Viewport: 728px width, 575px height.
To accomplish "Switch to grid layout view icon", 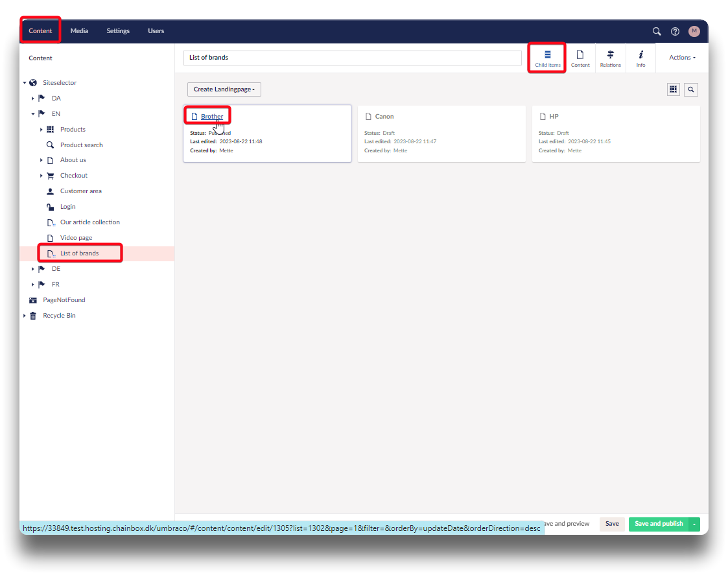I will [x=673, y=89].
